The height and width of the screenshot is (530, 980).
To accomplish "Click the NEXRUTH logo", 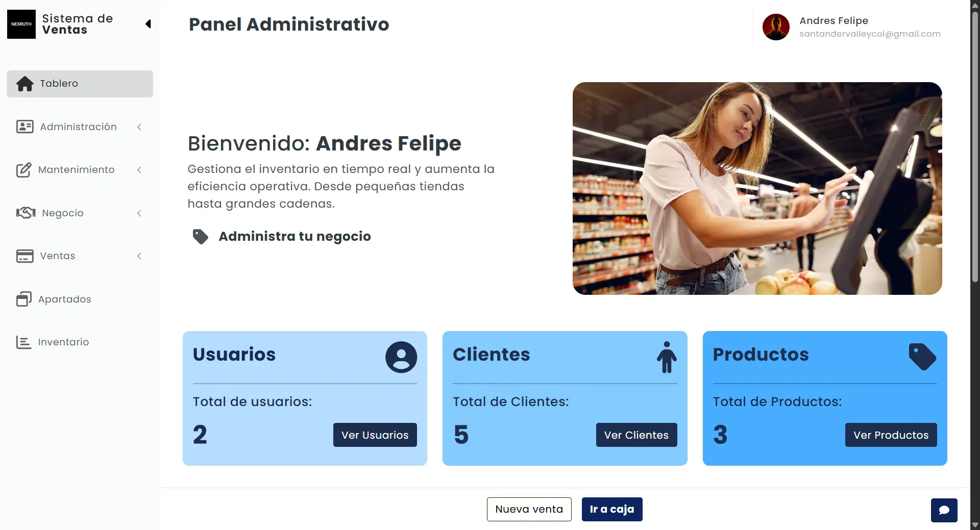I will point(21,24).
